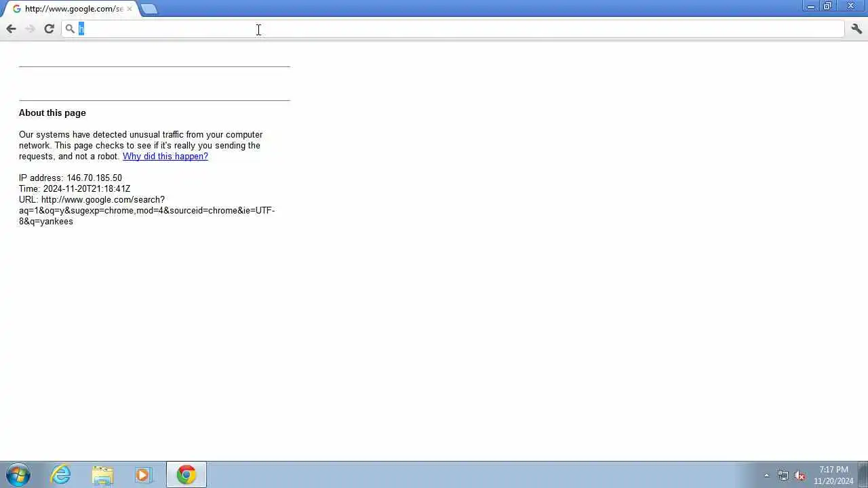Open the clock showing 7:17 PM
868x488 pixels.
pos(833,475)
